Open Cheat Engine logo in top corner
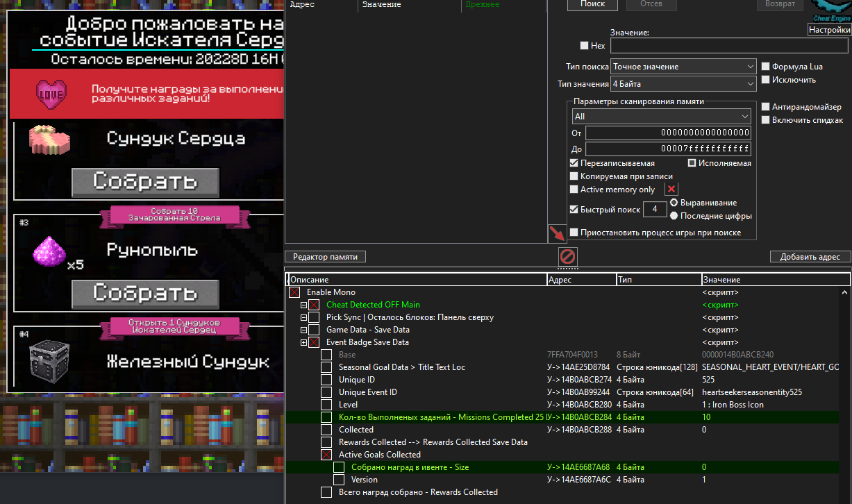The image size is (852, 504). point(831,10)
